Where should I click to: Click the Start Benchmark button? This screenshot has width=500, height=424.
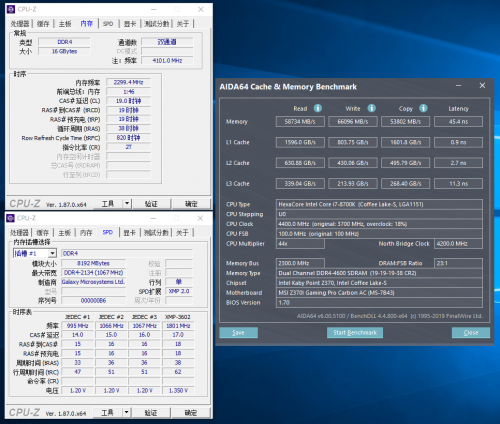(x=355, y=332)
